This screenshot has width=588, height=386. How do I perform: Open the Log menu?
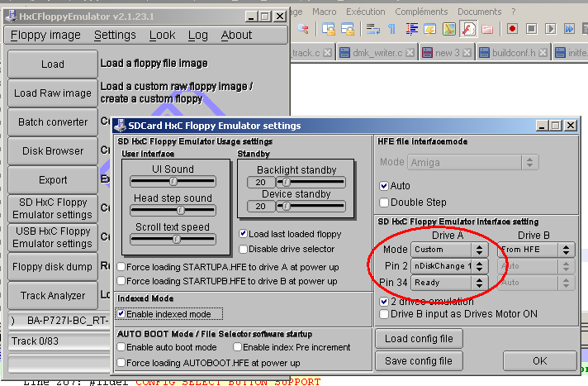coord(197,36)
